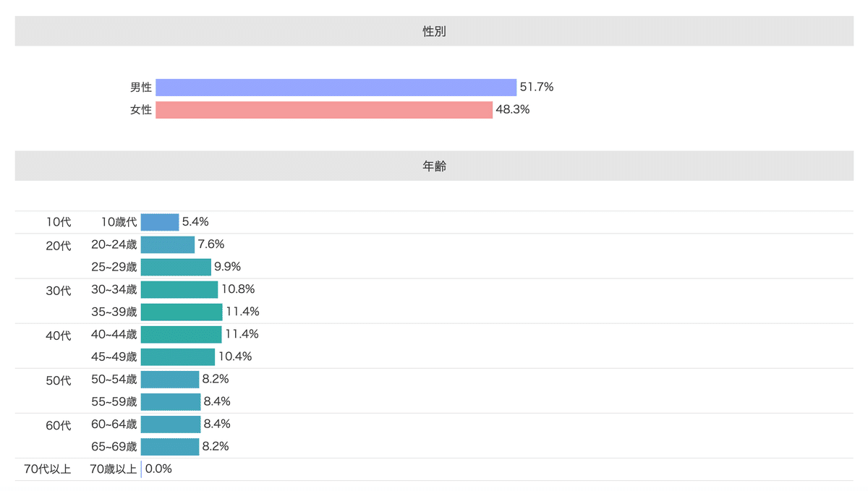Click the 65~69歳 8.2% bar
Screen dimensions: 868x491
(170, 446)
